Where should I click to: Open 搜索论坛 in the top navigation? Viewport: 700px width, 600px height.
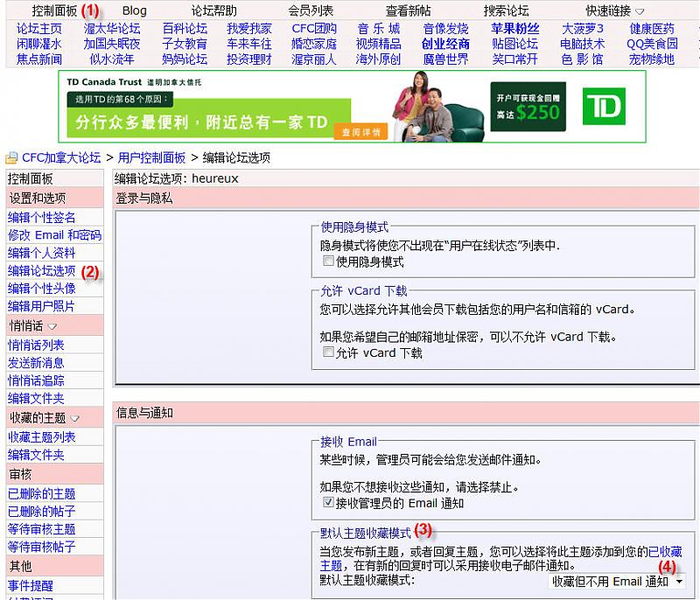(x=506, y=11)
